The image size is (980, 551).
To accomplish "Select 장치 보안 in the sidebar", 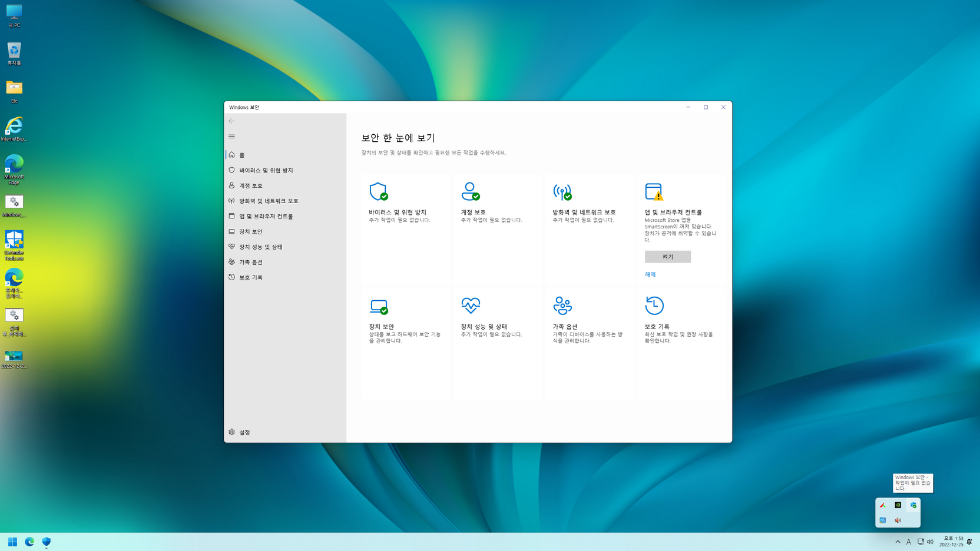I will (x=285, y=231).
